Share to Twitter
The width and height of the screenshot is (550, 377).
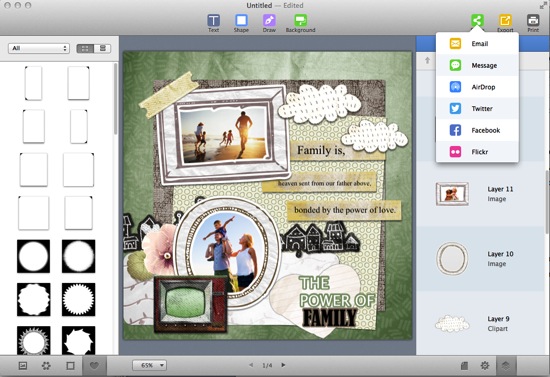[477, 109]
